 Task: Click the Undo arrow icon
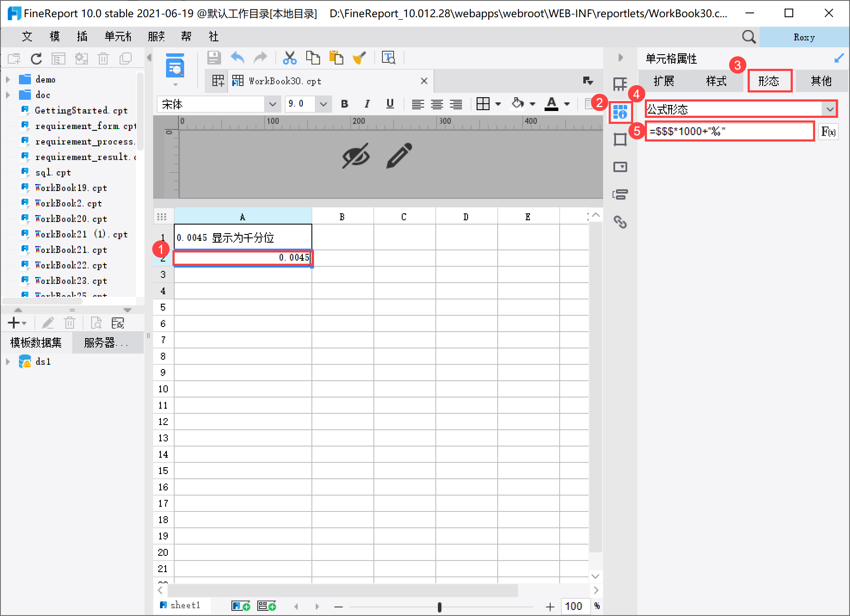tap(237, 58)
